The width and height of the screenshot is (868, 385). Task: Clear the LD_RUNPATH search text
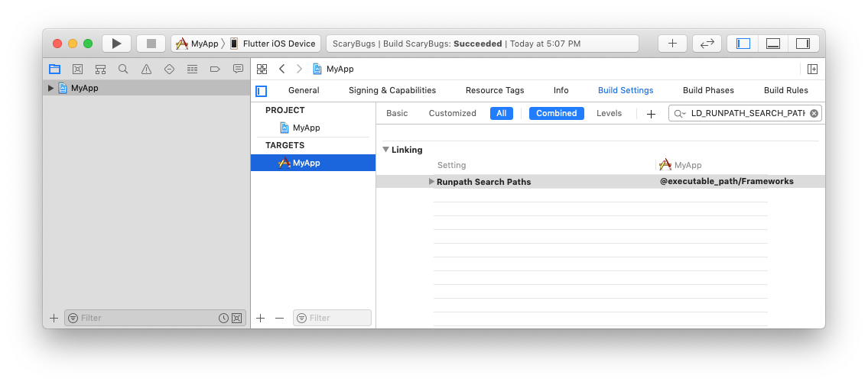814,113
